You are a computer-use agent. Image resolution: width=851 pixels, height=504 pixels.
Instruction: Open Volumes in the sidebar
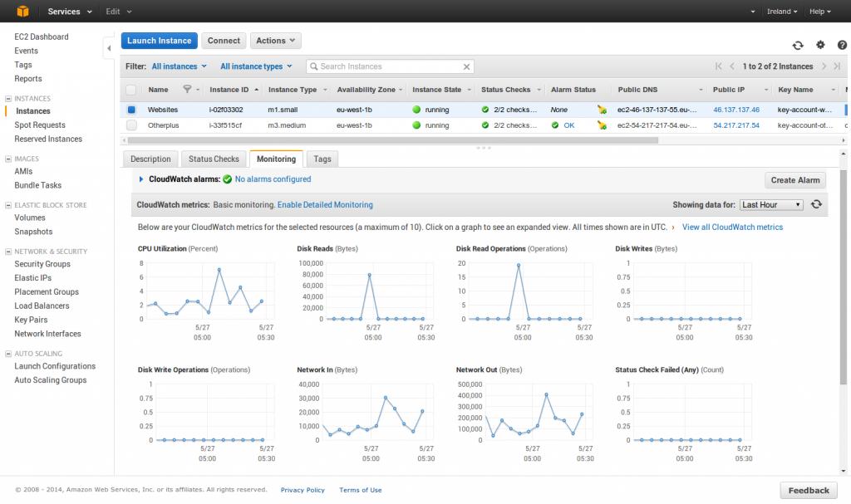(x=30, y=218)
